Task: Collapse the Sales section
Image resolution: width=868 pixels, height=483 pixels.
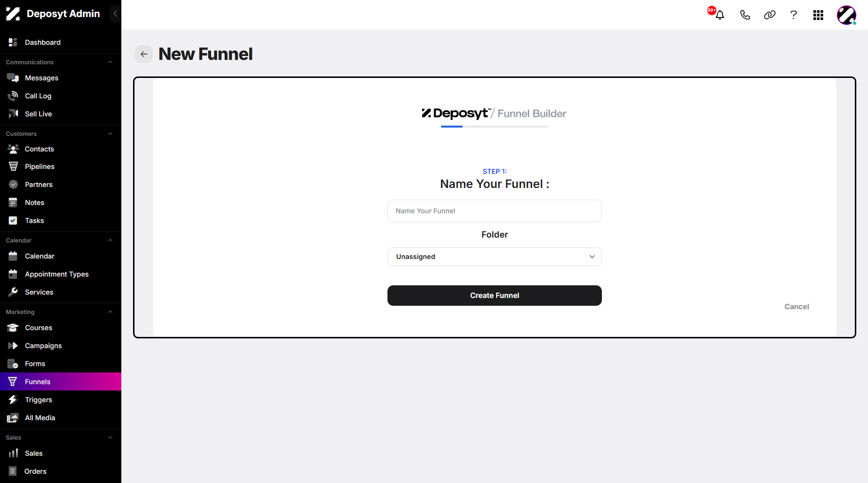Action: coord(110,438)
